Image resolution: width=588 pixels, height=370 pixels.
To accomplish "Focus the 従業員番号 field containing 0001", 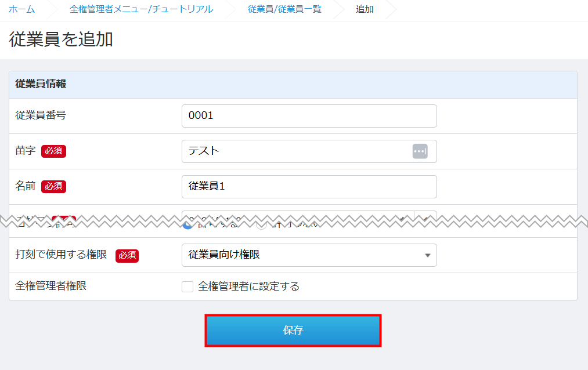I will click(309, 116).
